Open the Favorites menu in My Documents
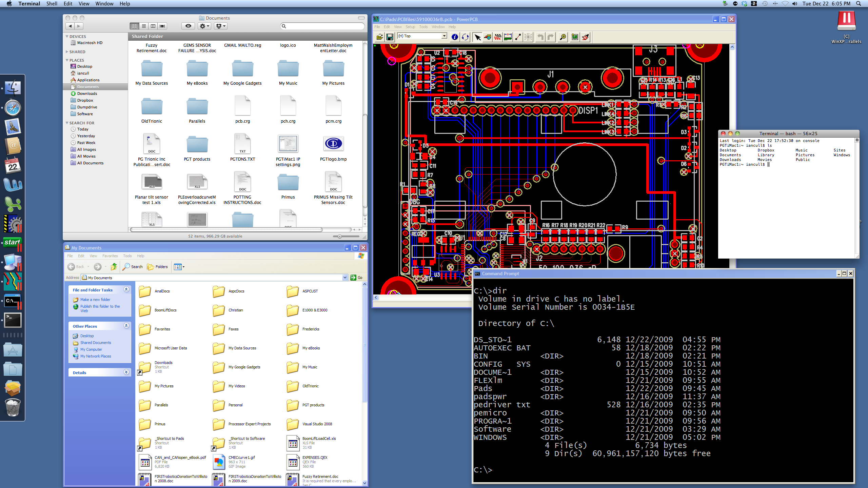This screenshot has height=488, width=868. tap(110, 256)
